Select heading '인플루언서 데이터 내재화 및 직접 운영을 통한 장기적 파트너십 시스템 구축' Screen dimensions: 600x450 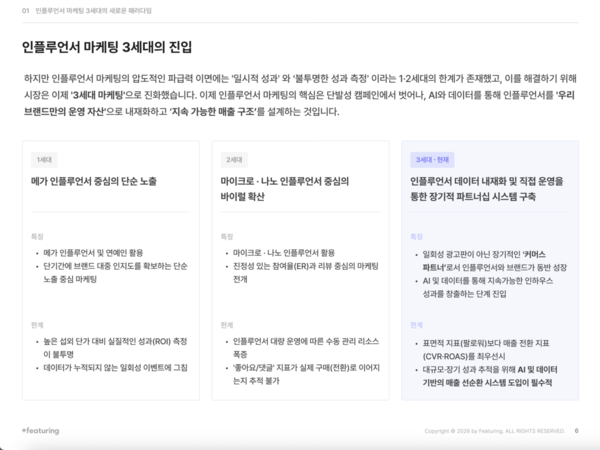[x=487, y=189]
